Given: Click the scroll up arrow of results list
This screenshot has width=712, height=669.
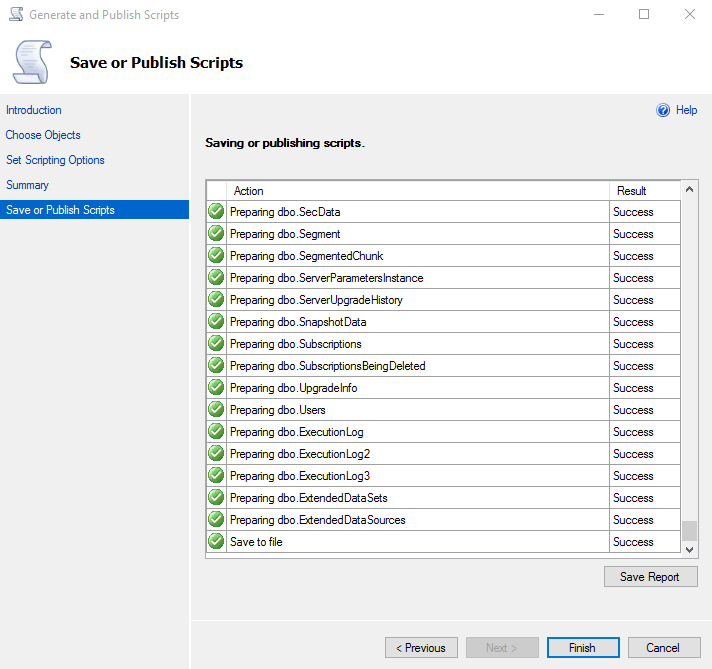Looking at the screenshot, I should tap(689, 189).
